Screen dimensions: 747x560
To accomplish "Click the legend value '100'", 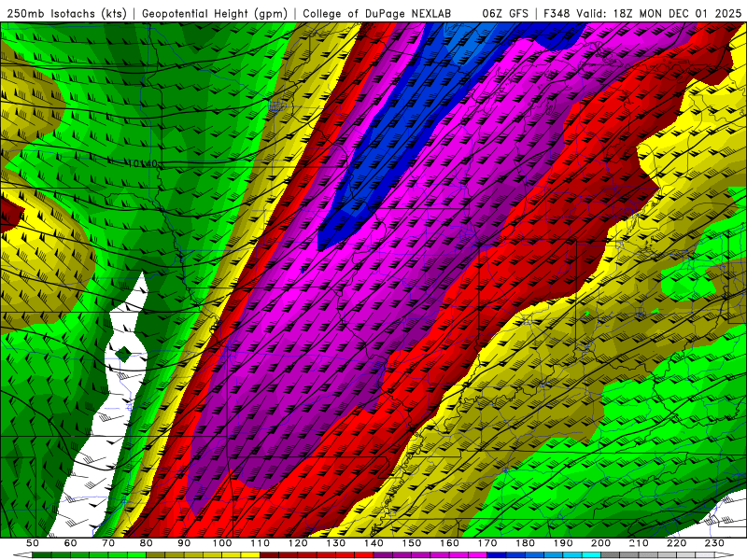I will (x=222, y=543).
